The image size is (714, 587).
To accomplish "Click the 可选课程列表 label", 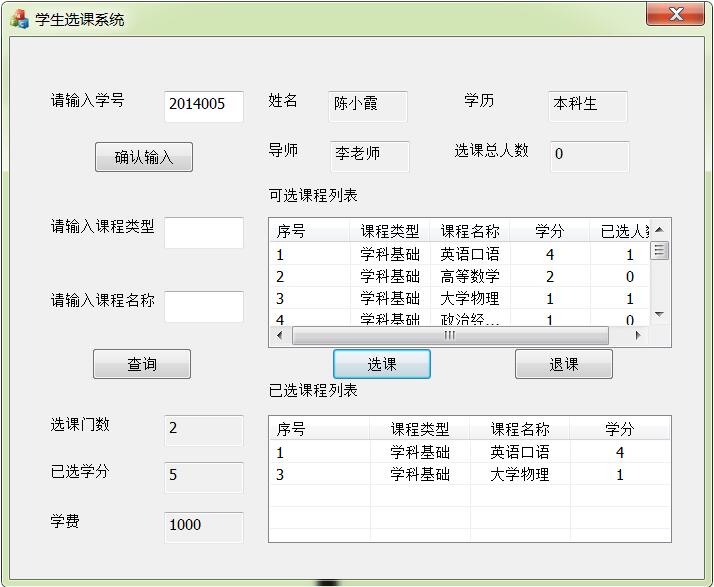I will (x=313, y=195).
